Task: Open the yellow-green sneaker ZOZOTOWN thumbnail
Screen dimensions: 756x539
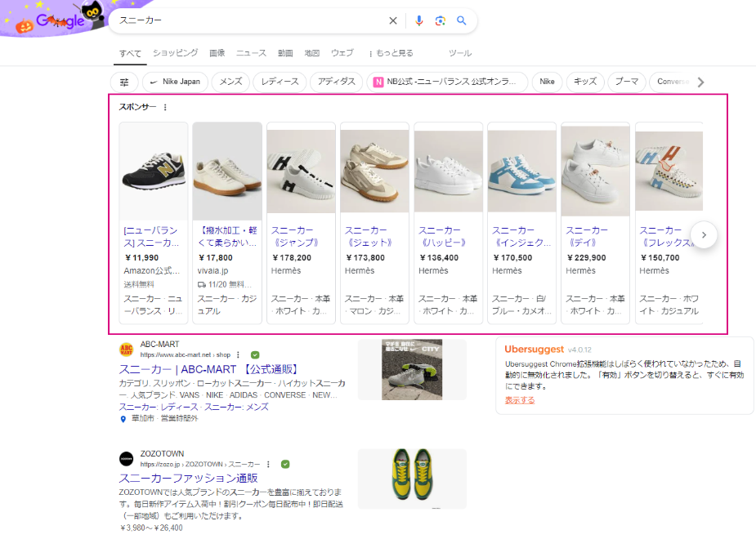Action: pos(412,479)
